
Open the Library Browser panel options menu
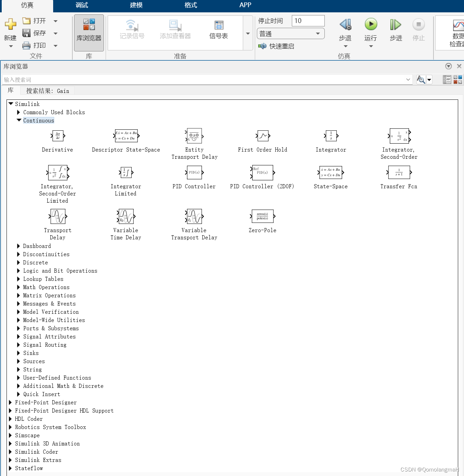pyautogui.click(x=448, y=66)
